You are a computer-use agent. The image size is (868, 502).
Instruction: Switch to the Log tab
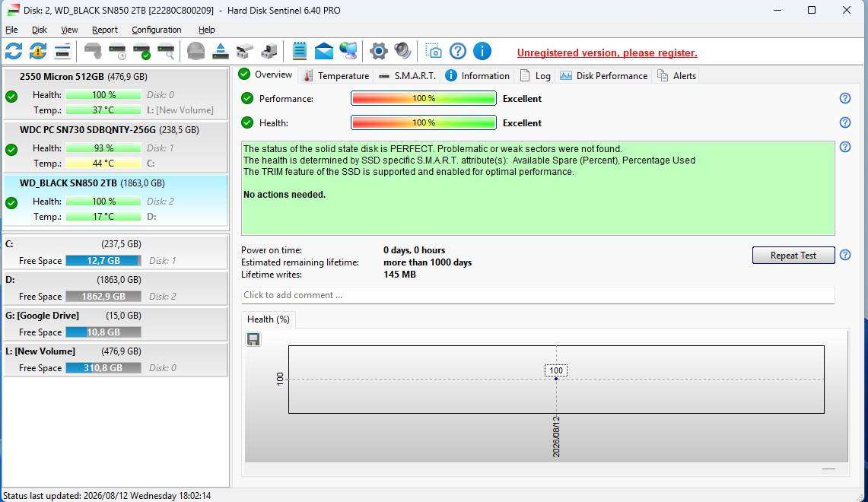tap(536, 76)
